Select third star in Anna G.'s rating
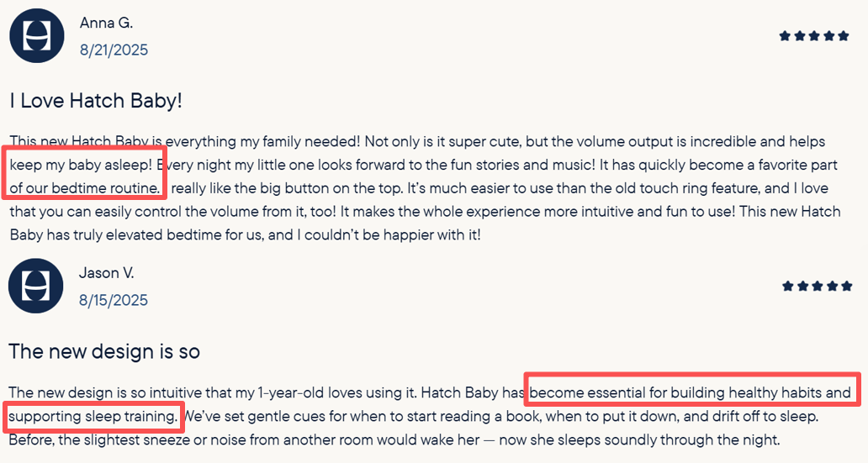The height and width of the screenshot is (463, 868). pos(814,36)
